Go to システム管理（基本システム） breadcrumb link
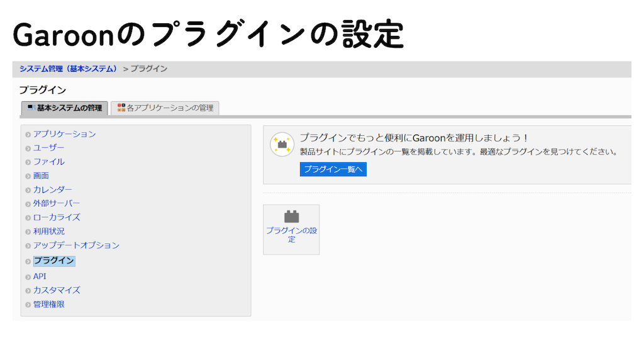The width and height of the screenshot is (644, 337). (x=69, y=69)
